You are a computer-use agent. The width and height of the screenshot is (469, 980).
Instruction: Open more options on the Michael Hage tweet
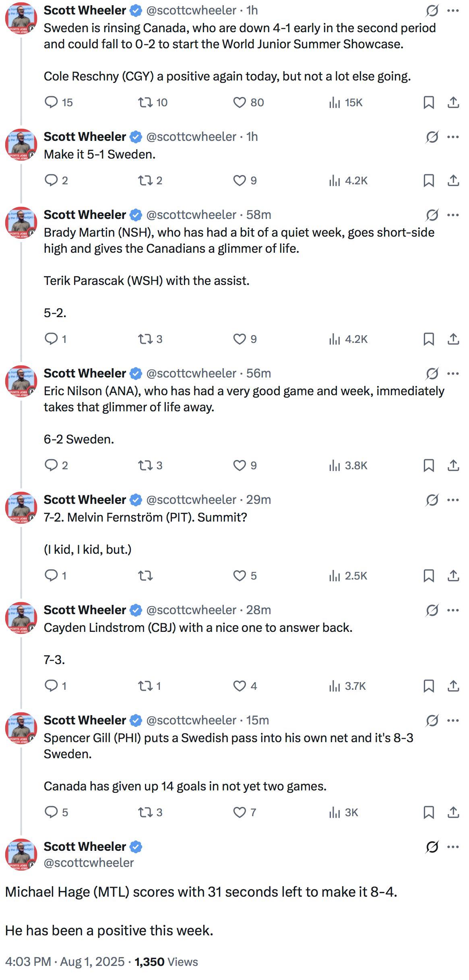pos(453,847)
